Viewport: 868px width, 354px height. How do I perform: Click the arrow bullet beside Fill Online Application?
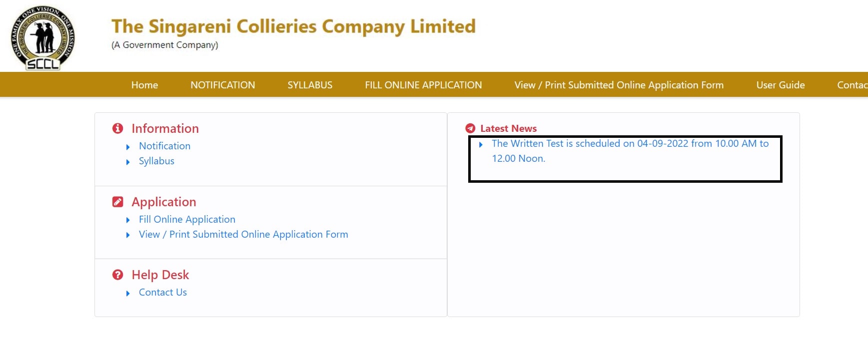click(128, 220)
